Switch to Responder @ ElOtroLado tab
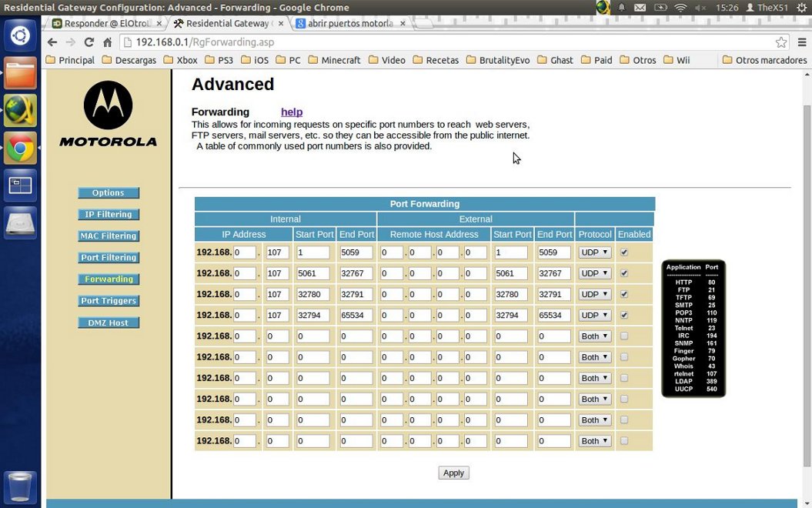This screenshot has height=508, width=812. coord(102,23)
